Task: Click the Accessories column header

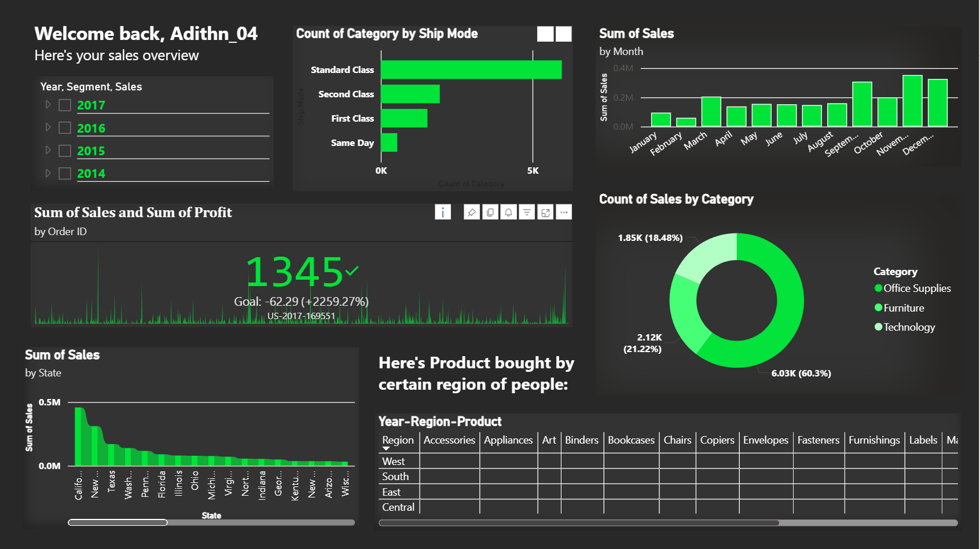Action: (x=449, y=440)
